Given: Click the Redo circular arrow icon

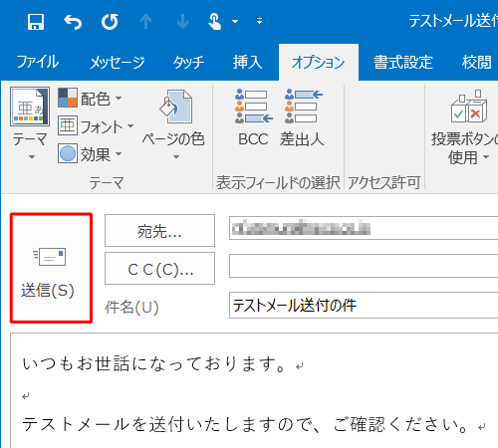Looking at the screenshot, I should 110,22.
